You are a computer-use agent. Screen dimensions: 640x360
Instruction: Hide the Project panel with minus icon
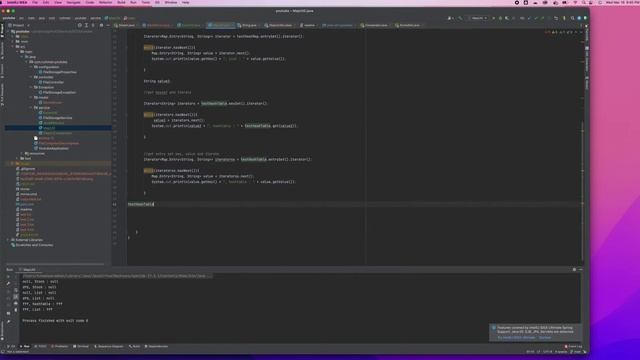(108, 25)
